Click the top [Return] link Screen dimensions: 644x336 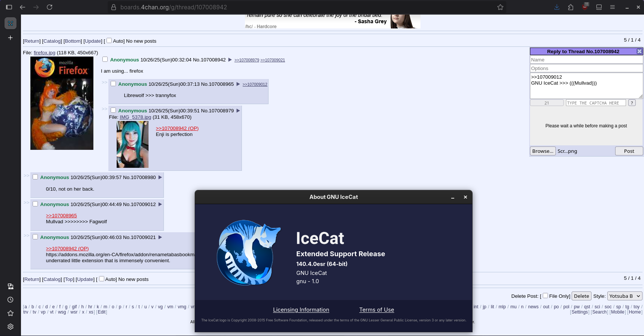tap(32, 41)
